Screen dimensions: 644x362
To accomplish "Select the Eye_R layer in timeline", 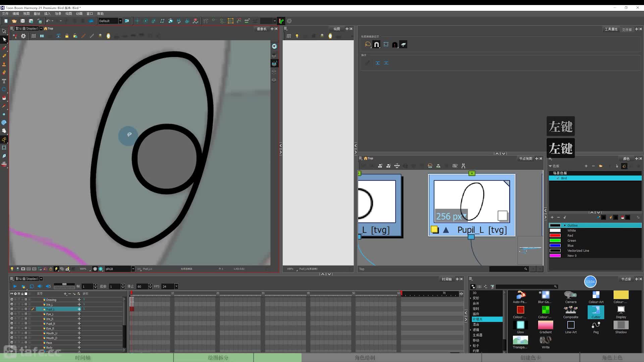I will coord(50,328).
